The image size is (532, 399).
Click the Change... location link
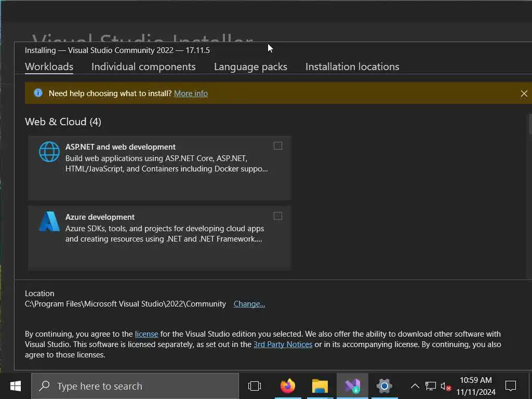(249, 303)
